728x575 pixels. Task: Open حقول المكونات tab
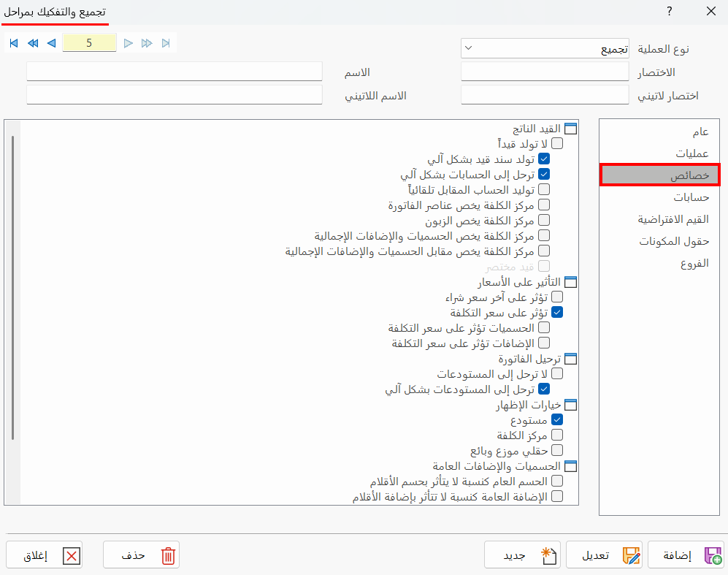[x=659, y=241]
